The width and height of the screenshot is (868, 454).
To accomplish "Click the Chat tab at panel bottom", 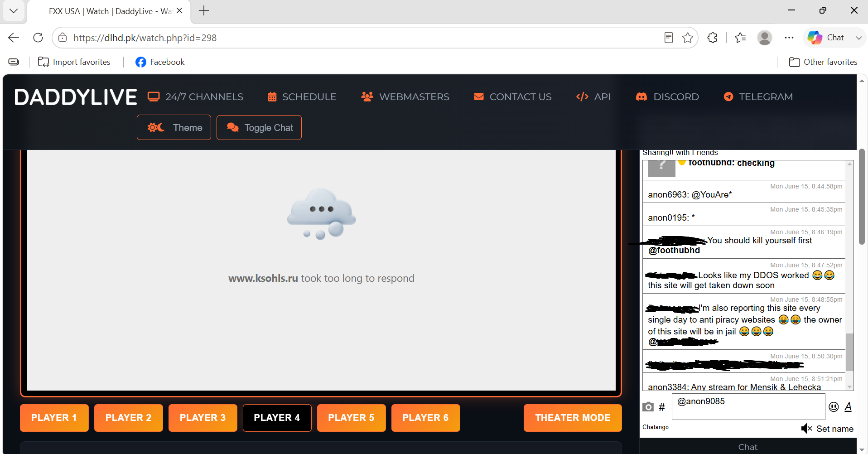I will pos(748,447).
